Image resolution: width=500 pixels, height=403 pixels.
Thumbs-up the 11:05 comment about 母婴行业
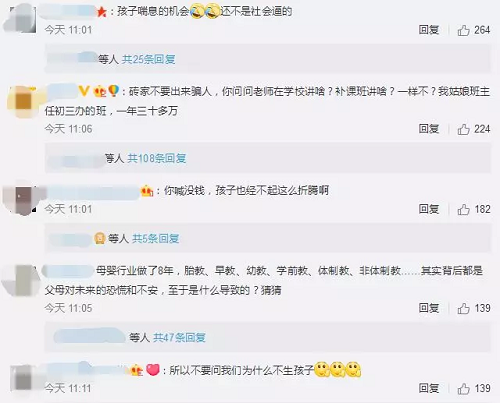pyautogui.click(x=463, y=308)
